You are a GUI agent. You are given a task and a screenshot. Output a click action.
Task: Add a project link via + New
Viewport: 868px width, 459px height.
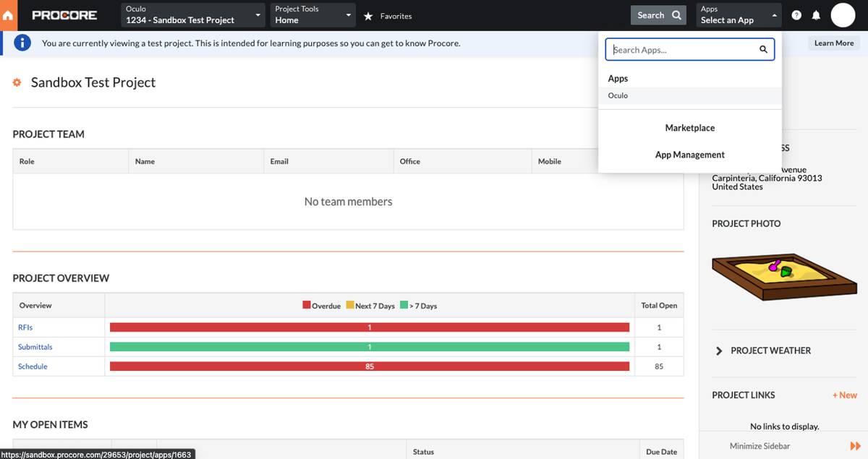coord(843,395)
